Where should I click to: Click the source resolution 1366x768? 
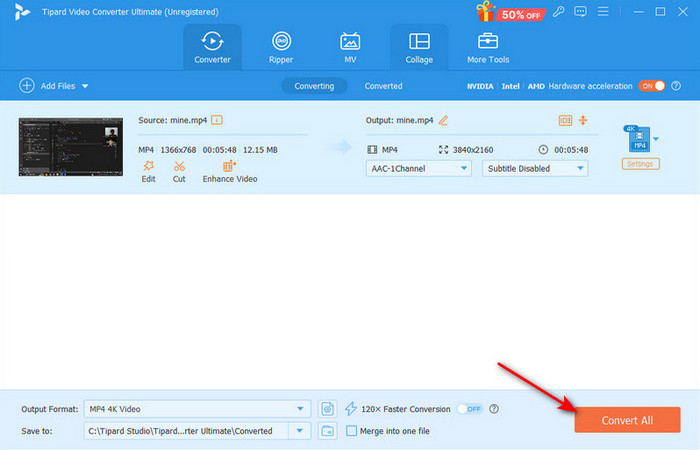[x=178, y=150]
